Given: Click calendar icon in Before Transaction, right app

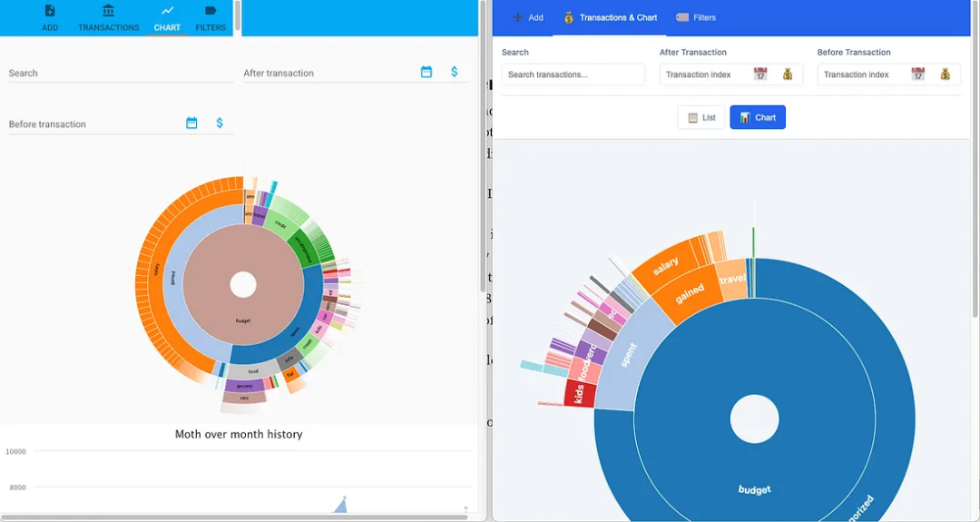Looking at the screenshot, I should click(917, 74).
